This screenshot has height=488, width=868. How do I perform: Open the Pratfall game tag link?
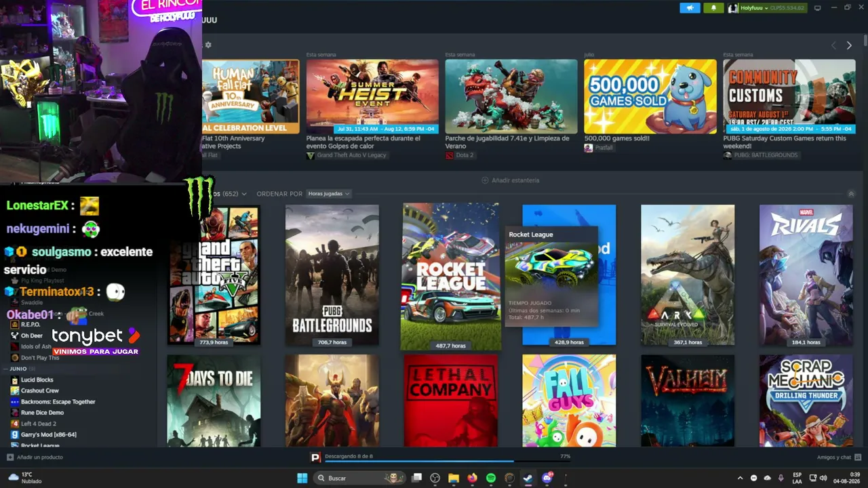pyautogui.click(x=600, y=148)
